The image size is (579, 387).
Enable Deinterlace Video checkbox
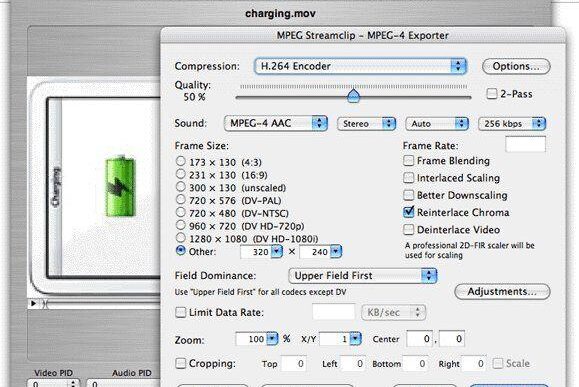pyautogui.click(x=408, y=230)
